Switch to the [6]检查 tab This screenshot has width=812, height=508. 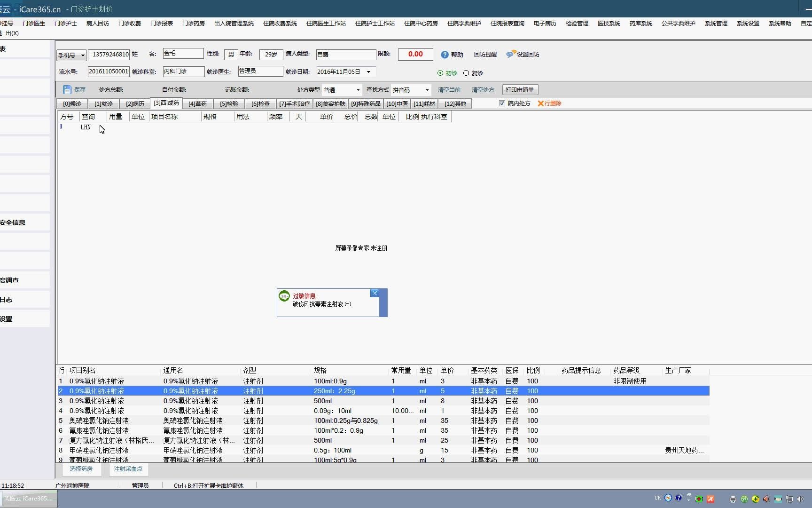pyautogui.click(x=261, y=104)
